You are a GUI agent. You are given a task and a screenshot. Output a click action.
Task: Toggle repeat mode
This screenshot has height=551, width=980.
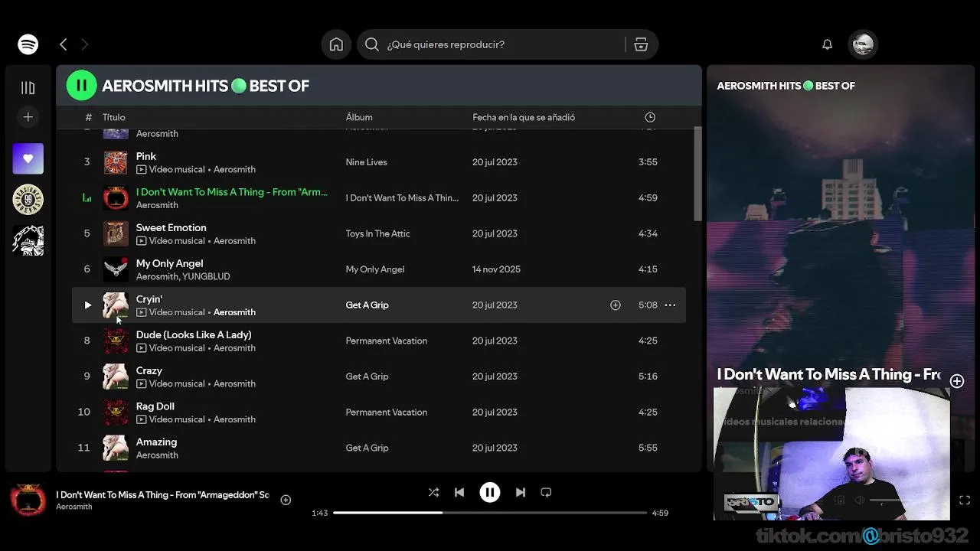(x=546, y=492)
